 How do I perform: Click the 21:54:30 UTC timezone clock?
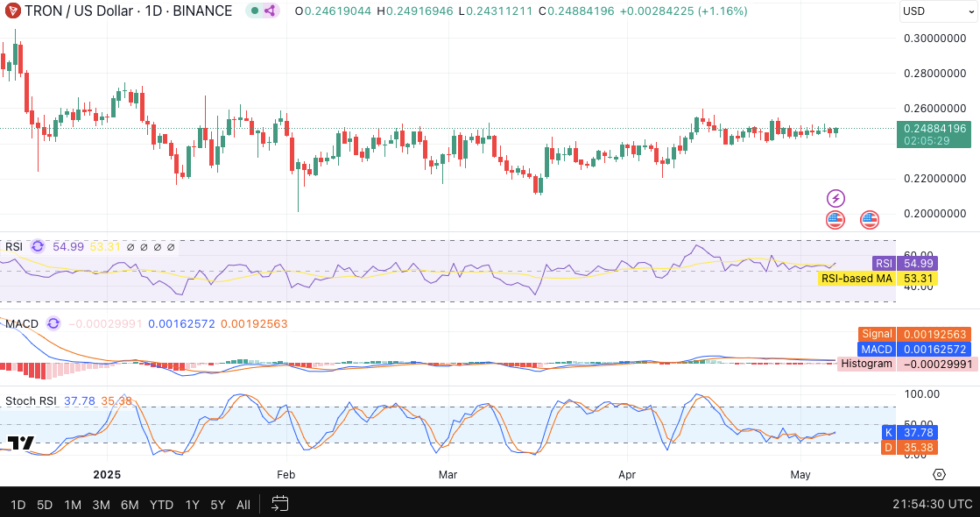[933, 504]
